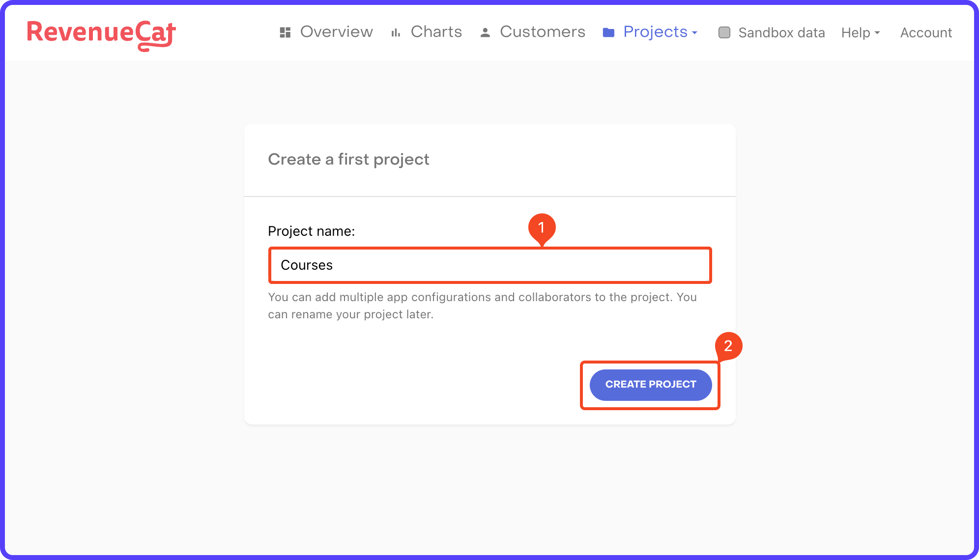Expand the Projects dropdown arrow
Image resolution: width=979 pixels, height=560 pixels.
pos(695,32)
